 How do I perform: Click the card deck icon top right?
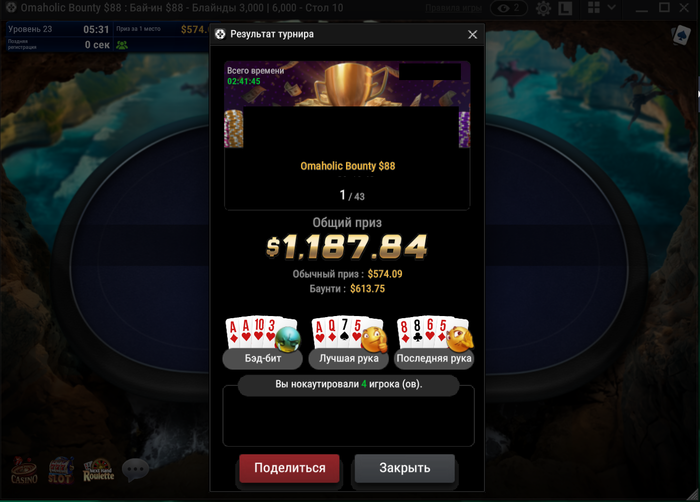681,35
